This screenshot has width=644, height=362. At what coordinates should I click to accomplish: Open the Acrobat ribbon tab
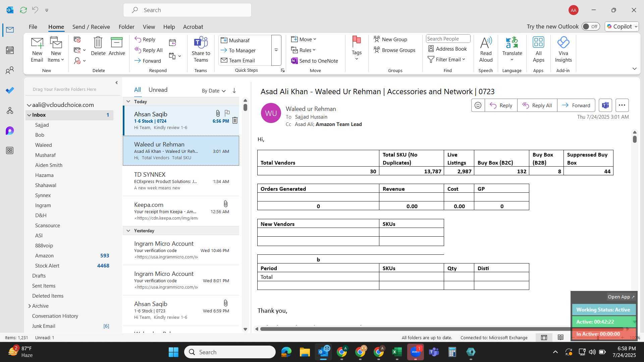(x=193, y=27)
